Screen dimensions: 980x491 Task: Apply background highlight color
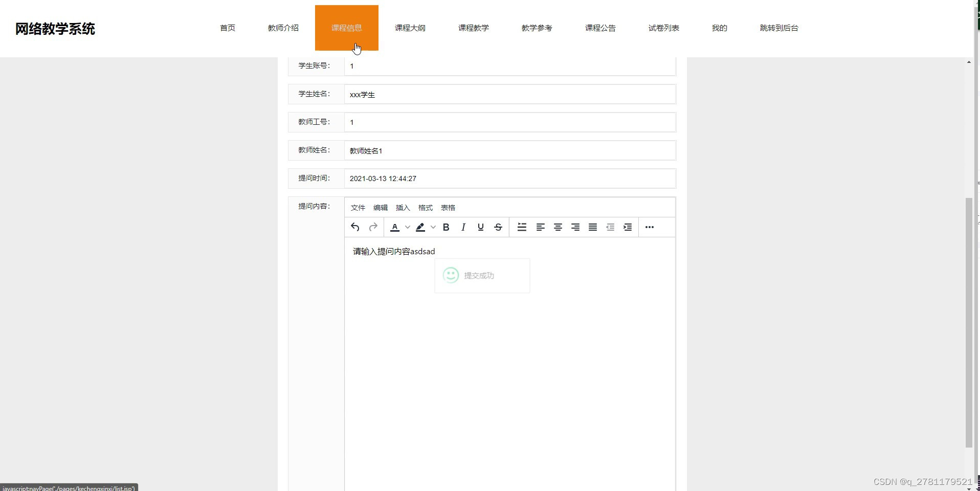click(x=420, y=227)
